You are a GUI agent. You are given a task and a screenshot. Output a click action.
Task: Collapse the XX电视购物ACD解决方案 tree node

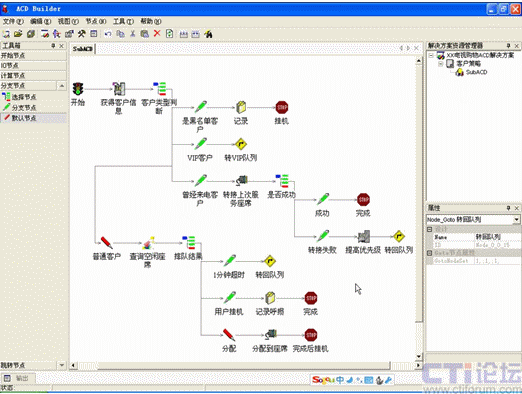click(431, 55)
